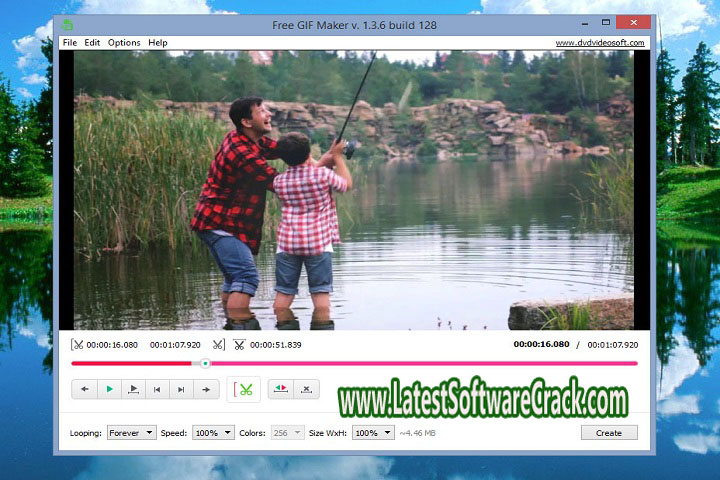This screenshot has width=720, height=480.
Task: Click the play-selection button with underline
Action: [133, 389]
